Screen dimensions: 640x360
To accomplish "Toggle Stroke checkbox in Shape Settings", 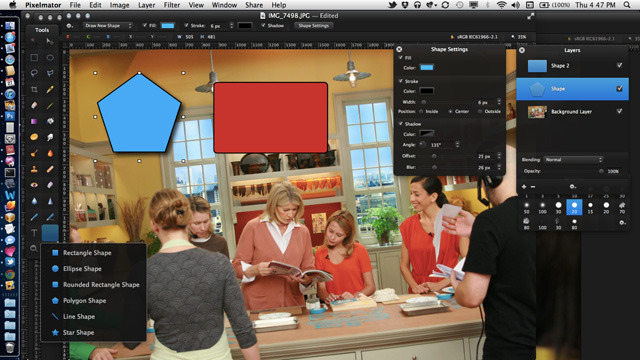I will click(400, 81).
